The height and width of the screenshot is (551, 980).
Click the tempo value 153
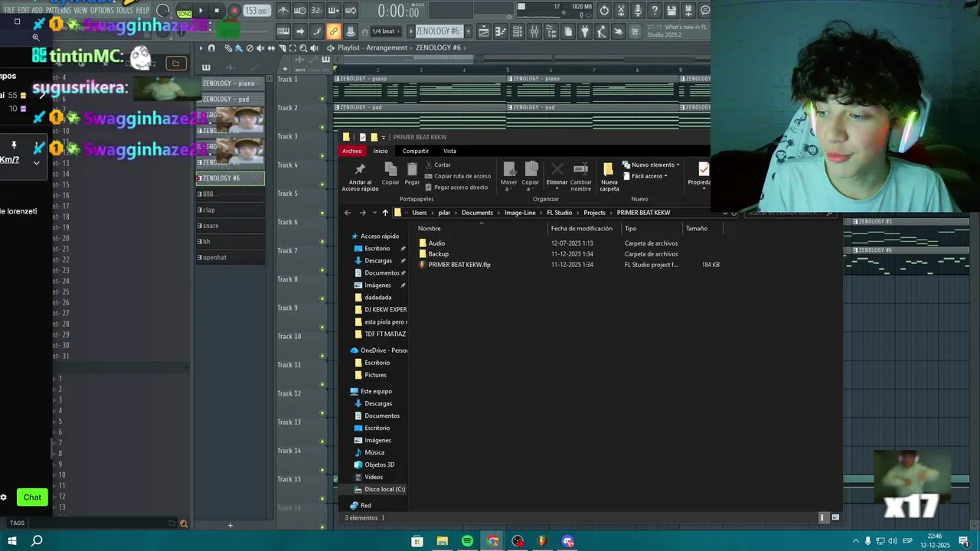256,11
